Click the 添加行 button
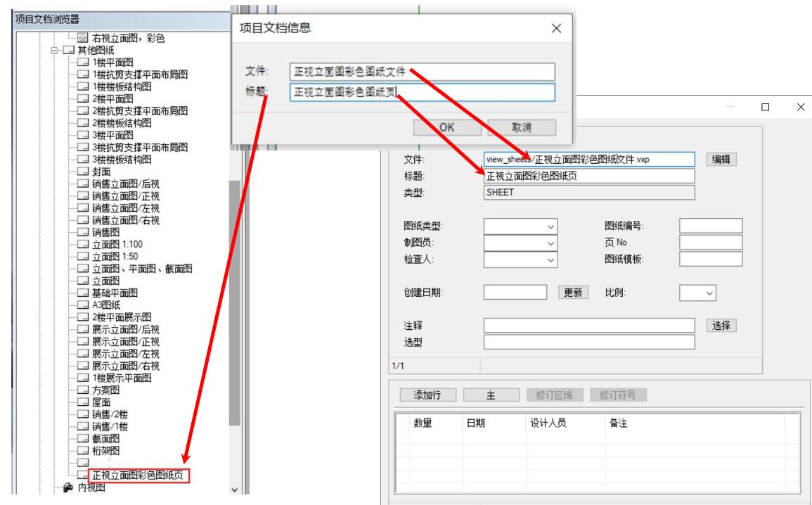812x505 pixels. [427, 395]
